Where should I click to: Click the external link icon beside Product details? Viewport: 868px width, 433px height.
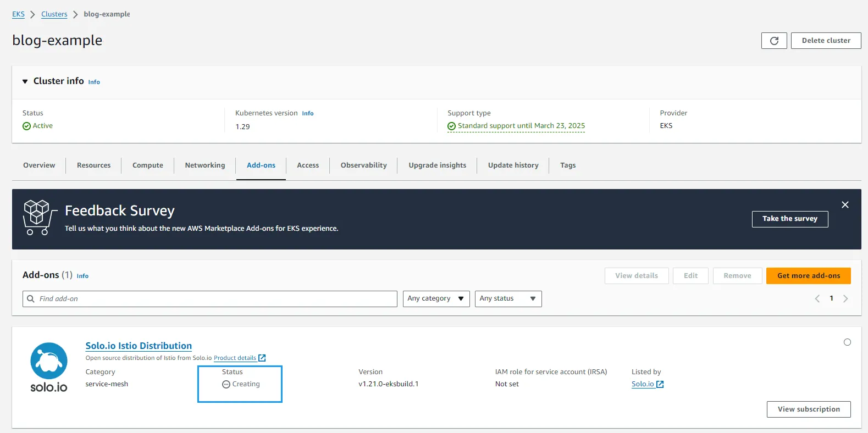pyautogui.click(x=262, y=358)
